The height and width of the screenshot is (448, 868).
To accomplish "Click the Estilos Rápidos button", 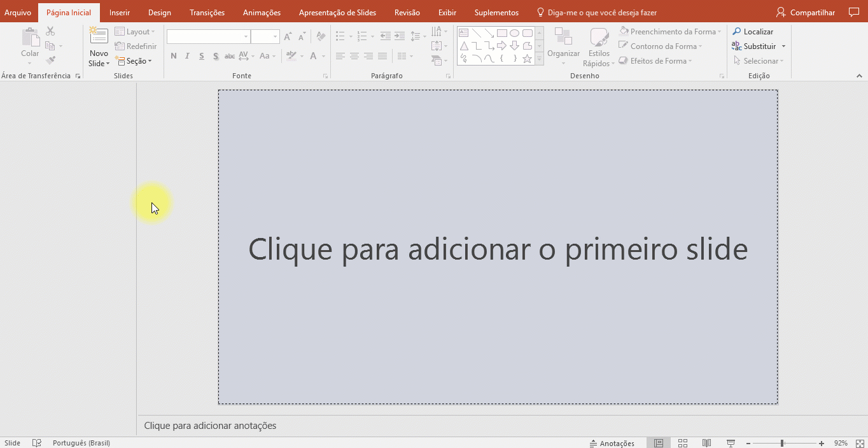I will pos(599,47).
